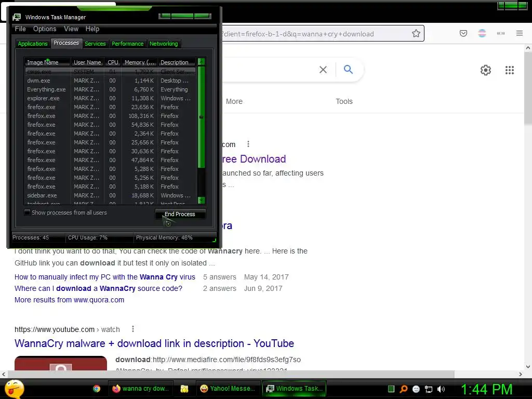
Task: Select the explorer.exe process row
Action: coord(110,98)
